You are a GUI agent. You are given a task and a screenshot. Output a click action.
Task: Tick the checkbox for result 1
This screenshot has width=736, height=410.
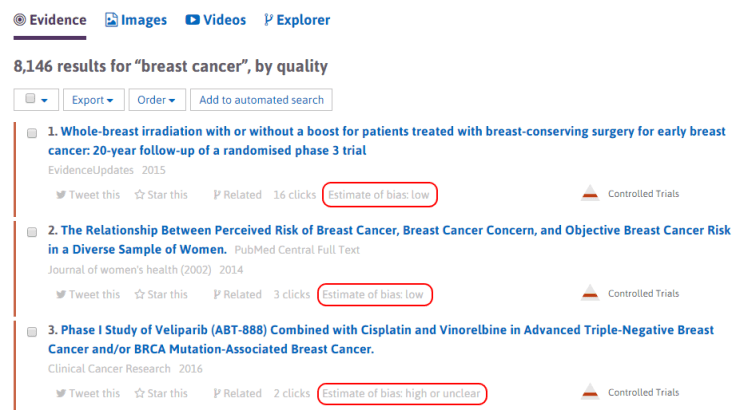click(x=32, y=132)
